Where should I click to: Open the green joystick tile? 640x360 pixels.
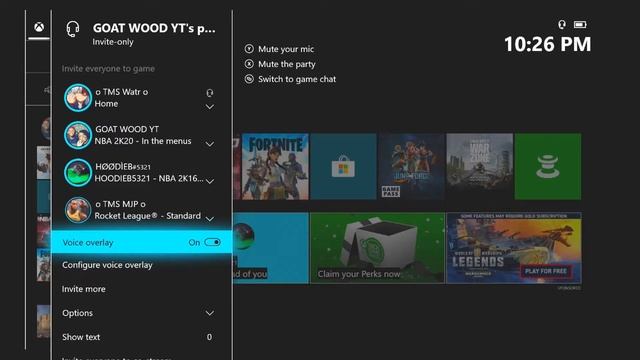548,166
